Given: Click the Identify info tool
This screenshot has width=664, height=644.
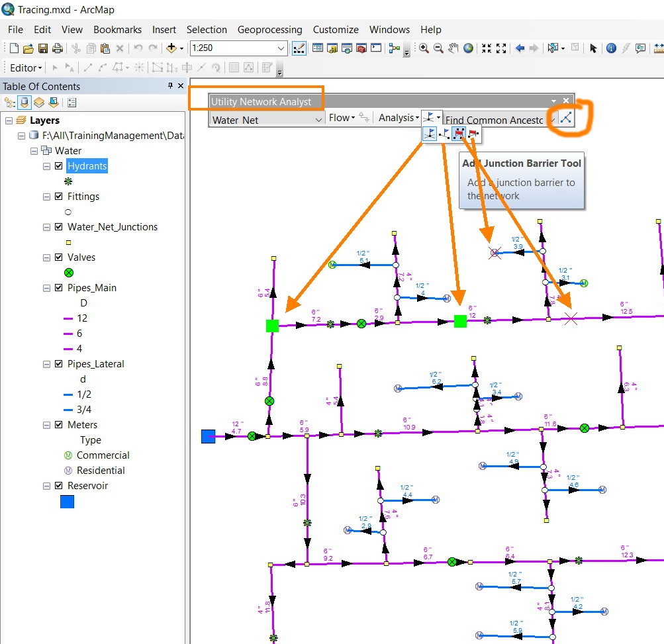Looking at the screenshot, I should 611,48.
